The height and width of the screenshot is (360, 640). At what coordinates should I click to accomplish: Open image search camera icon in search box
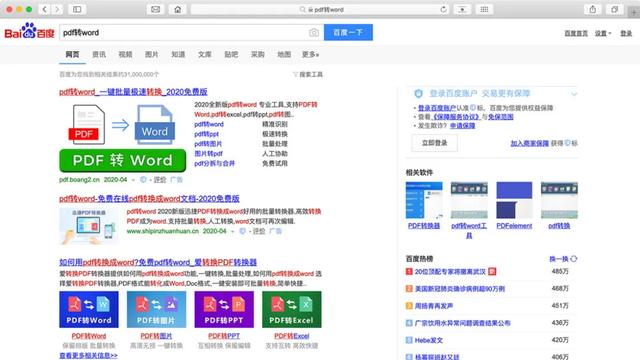point(313,33)
